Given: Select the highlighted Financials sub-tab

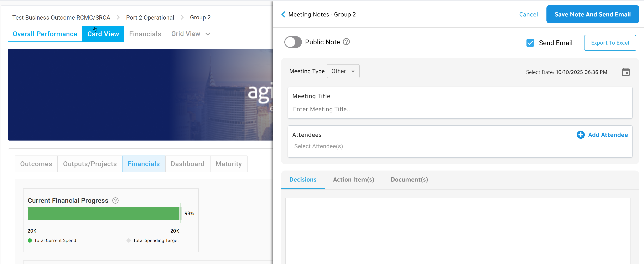Looking at the screenshot, I should (x=144, y=164).
